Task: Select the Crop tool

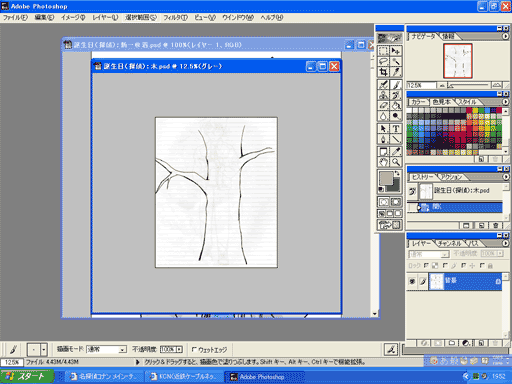Action: pos(383,72)
